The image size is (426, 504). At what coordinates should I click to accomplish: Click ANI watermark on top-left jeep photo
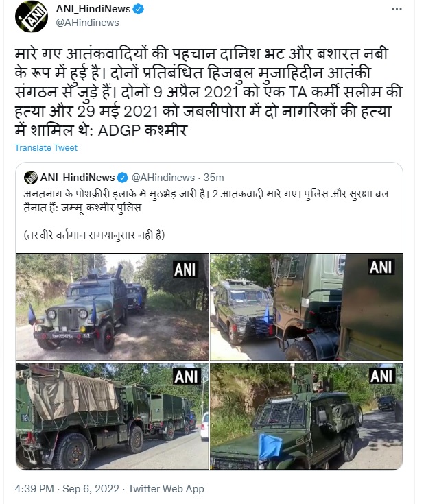185,269
